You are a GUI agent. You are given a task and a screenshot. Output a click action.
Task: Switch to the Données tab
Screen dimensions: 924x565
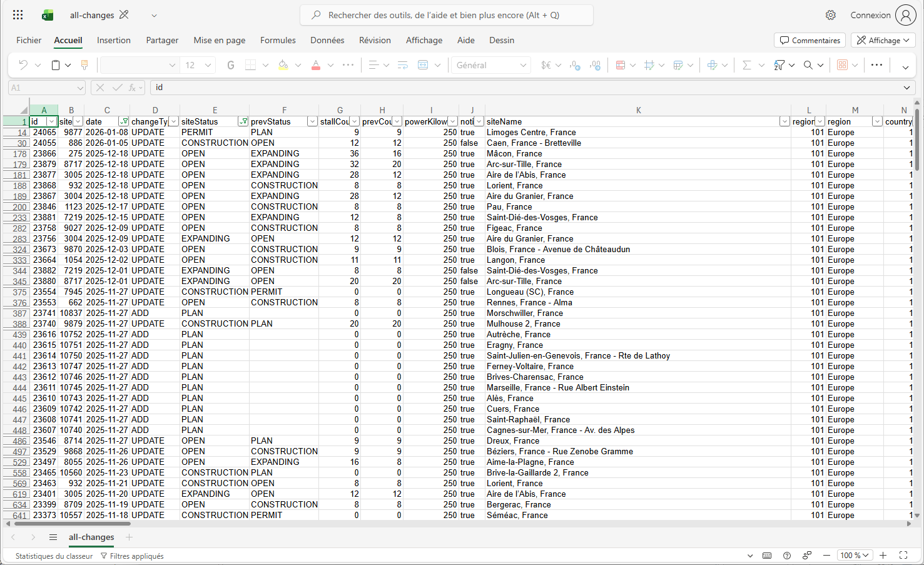pos(327,40)
